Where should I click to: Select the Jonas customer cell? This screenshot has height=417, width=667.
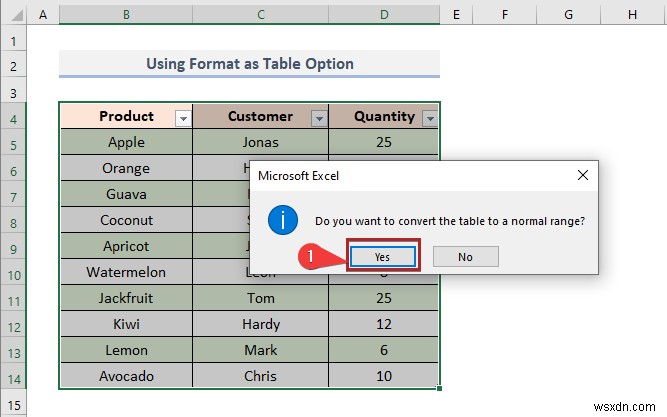pos(260,142)
